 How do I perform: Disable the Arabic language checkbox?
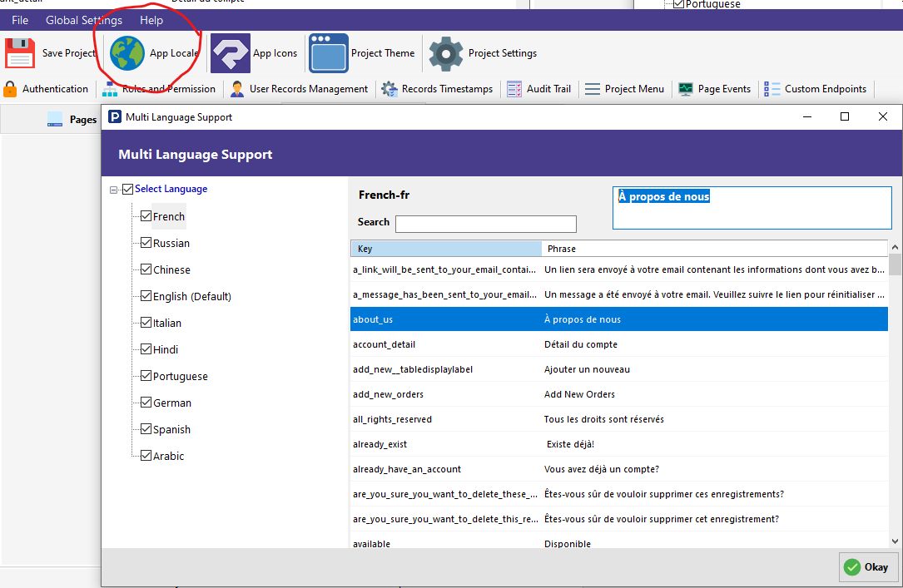146,456
